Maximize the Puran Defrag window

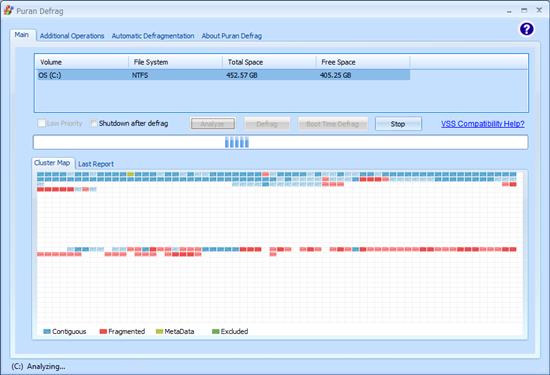(x=524, y=11)
